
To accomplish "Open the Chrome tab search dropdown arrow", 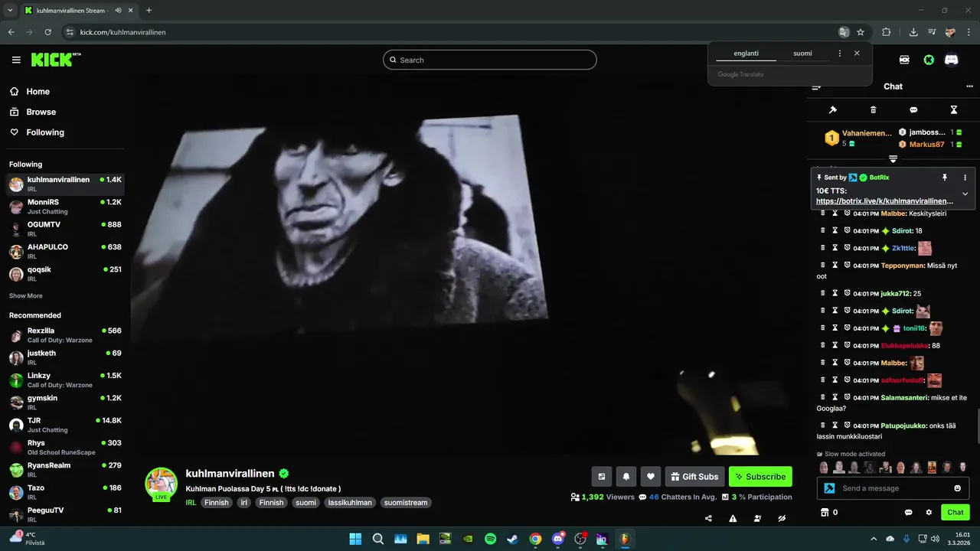I will tap(10, 10).
